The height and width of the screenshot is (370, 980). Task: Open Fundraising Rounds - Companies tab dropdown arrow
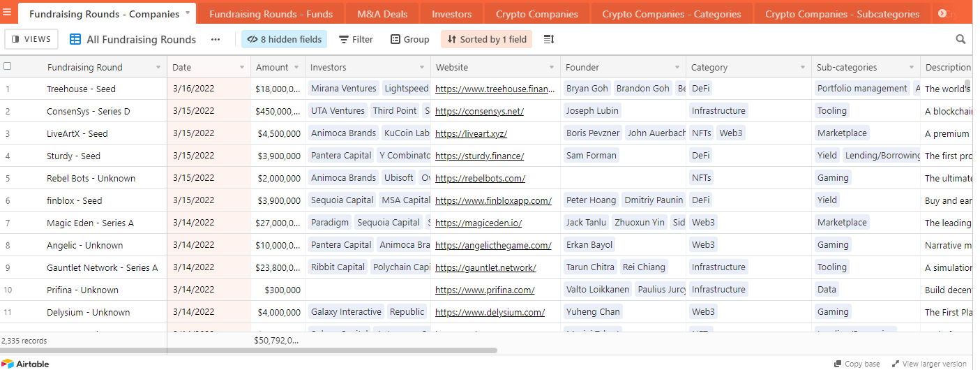(x=188, y=13)
